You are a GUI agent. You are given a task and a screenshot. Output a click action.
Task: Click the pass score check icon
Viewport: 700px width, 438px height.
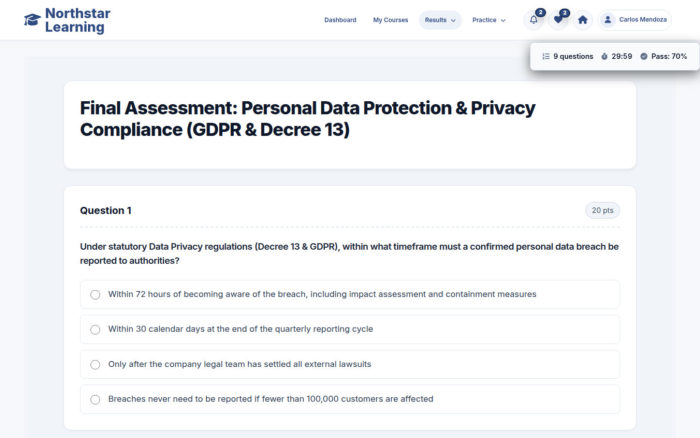tap(644, 56)
